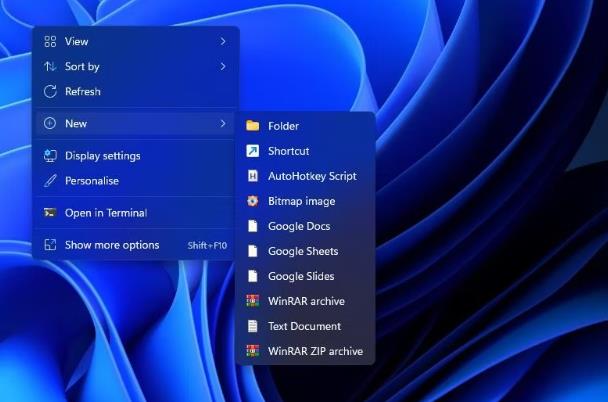Click the Bitmap image icon
Viewport: 608px width, 402px height.
tap(252, 201)
